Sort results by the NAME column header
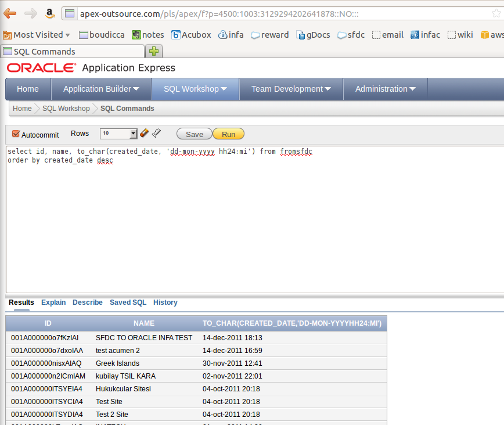 [x=144, y=323]
